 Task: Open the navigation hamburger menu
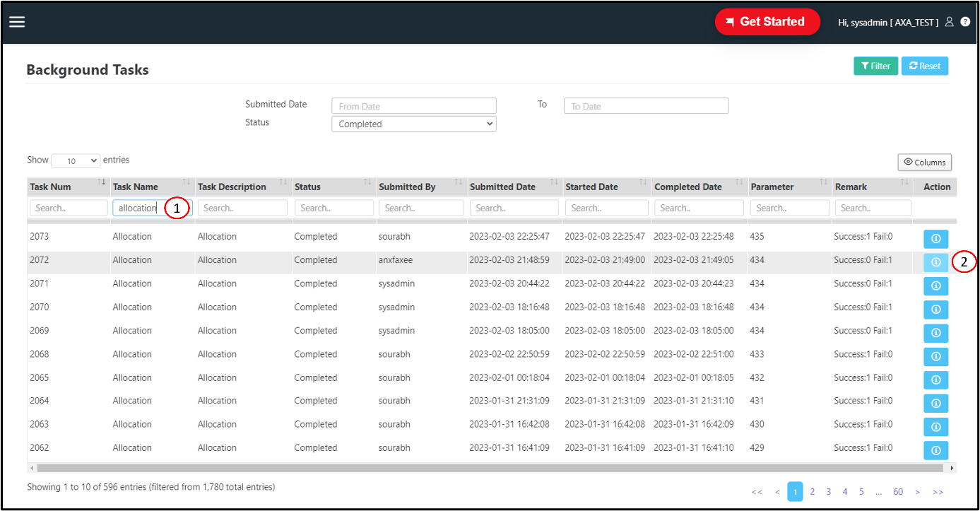pyautogui.click(x=16, y=21)
